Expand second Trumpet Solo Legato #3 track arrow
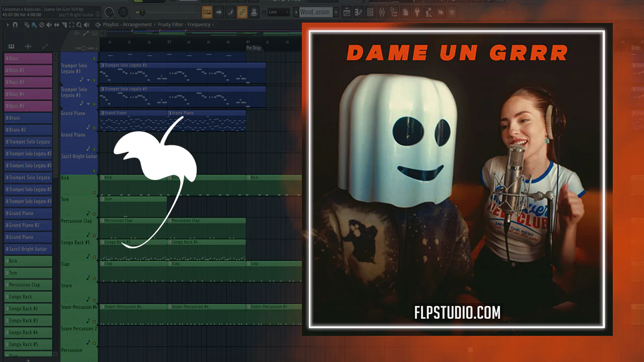This screenshot has width=644, height=362. tap(88, 104)
